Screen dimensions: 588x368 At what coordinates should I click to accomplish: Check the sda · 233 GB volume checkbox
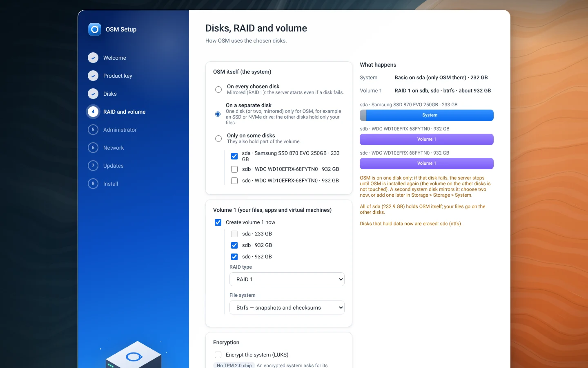click(x=234, y=234)
